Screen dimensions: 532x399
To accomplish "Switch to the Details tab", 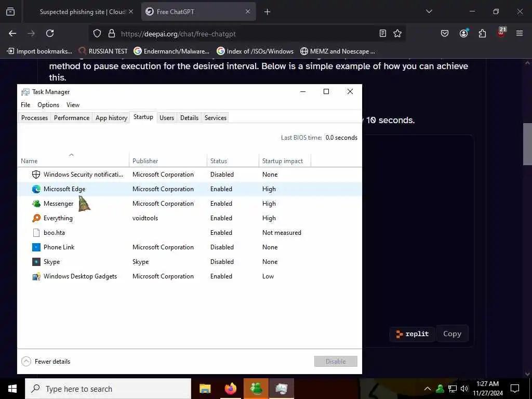I will click(x=189, y=118).
